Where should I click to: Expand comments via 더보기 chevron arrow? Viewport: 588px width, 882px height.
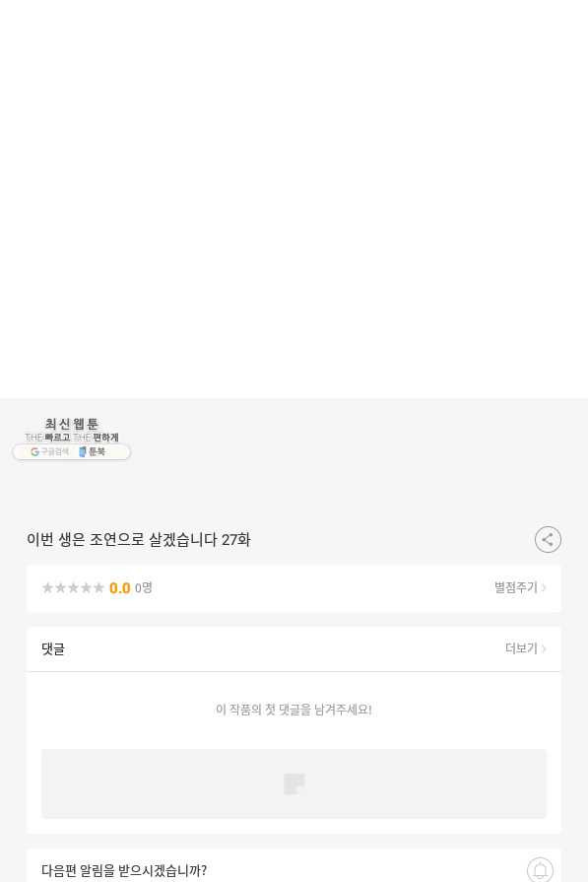coord(544,648)
